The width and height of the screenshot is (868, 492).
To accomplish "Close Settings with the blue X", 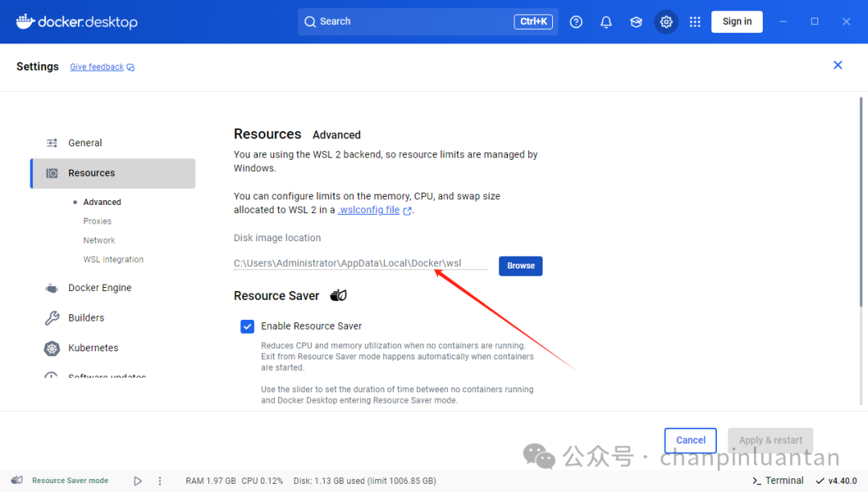I will click(837, 65).
